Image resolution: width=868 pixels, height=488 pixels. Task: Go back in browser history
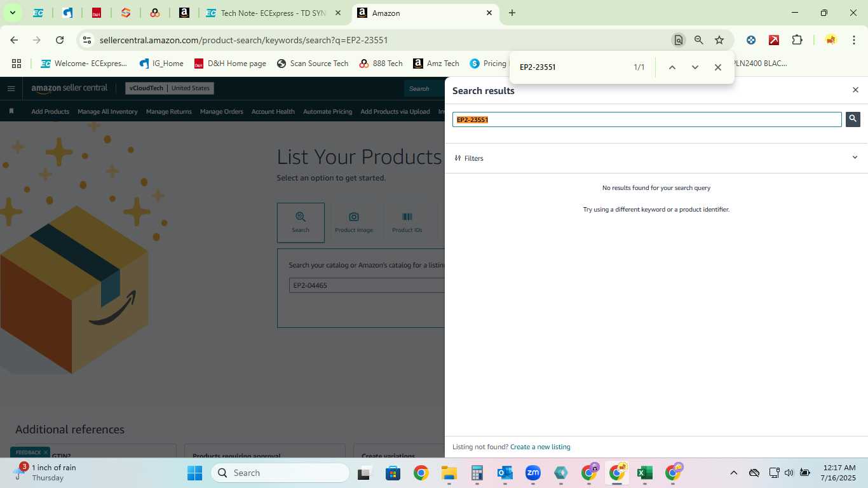point(14,40)
